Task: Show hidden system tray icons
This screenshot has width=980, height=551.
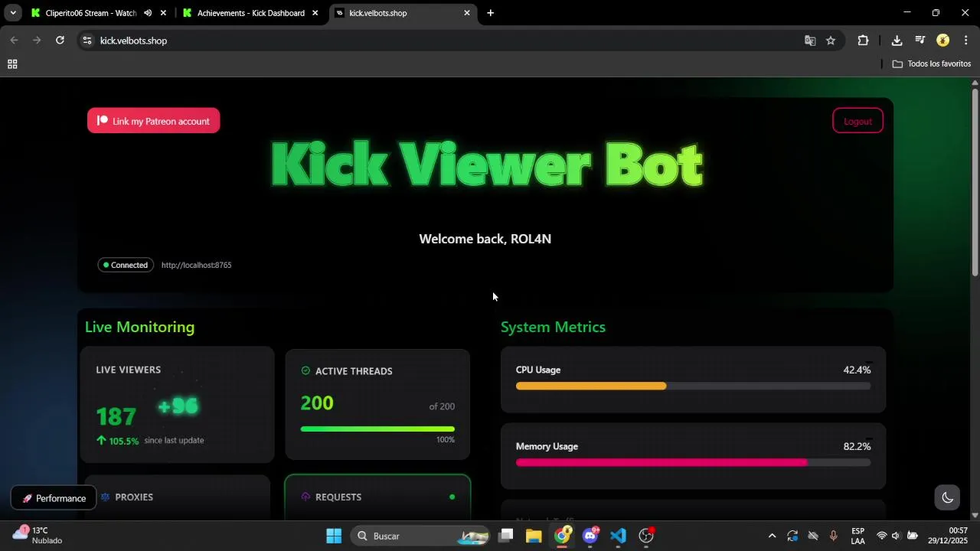Action: (x=772, y=536)
